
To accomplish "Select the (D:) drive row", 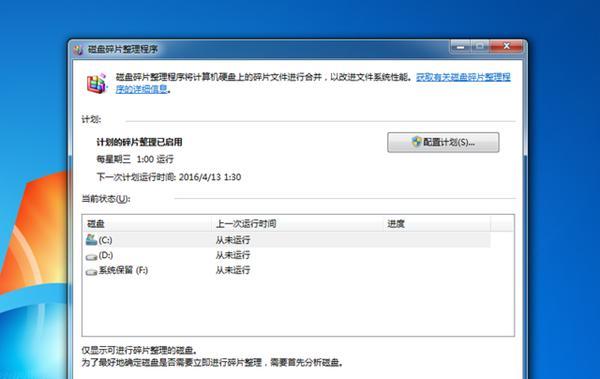I will point(286,255).
